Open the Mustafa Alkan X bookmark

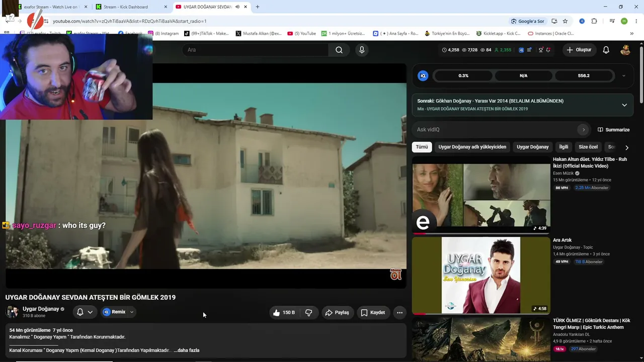[x=259, y=34]
